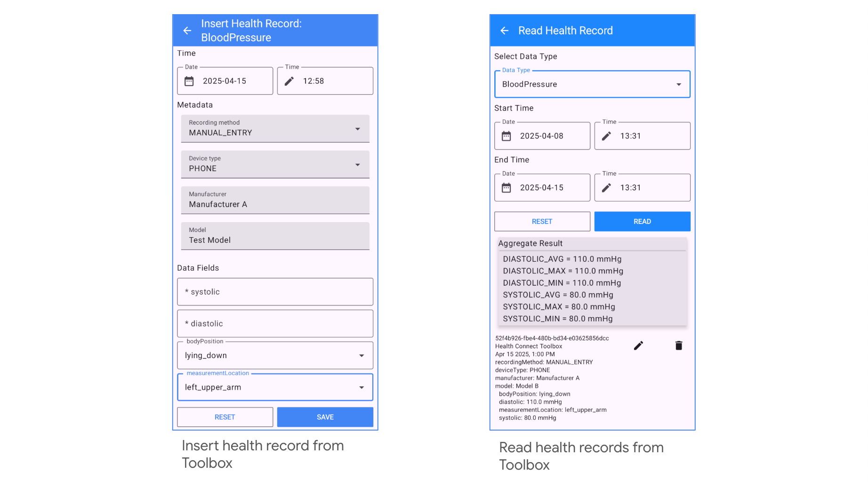Click the Start Time edit pencil icon
868x488 pixels.
point(606,136)
